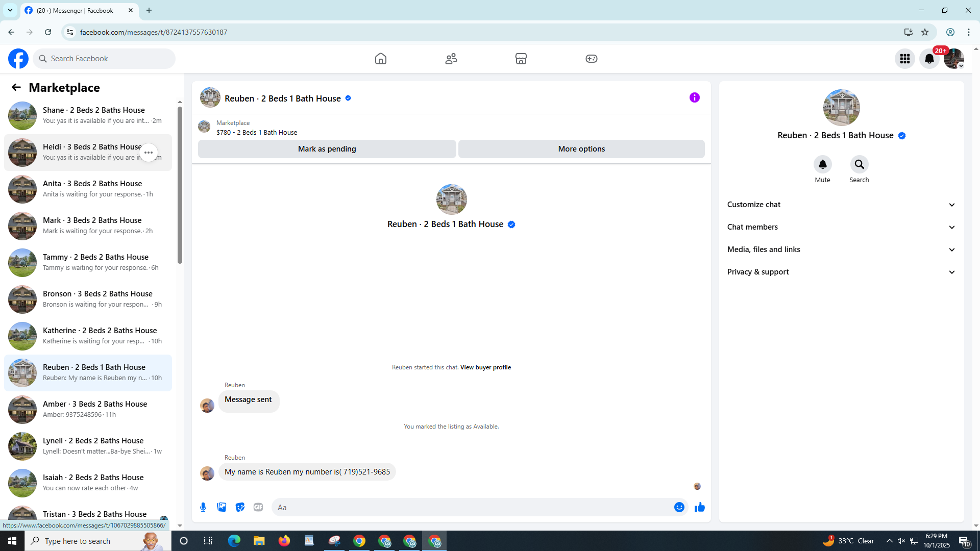Go back to previous page in Chrome
The width and height of the screenshot is (980, 551).
11,32
